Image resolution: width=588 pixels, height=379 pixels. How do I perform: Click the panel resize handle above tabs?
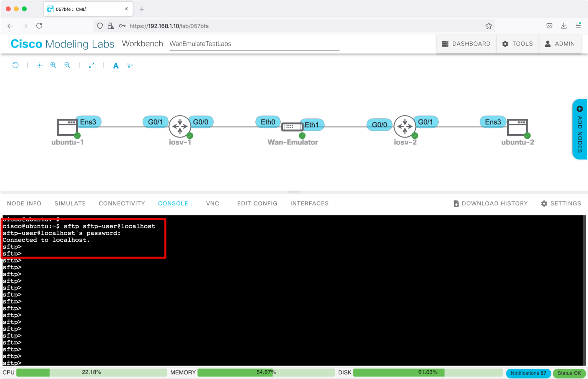tap(294, 192)
